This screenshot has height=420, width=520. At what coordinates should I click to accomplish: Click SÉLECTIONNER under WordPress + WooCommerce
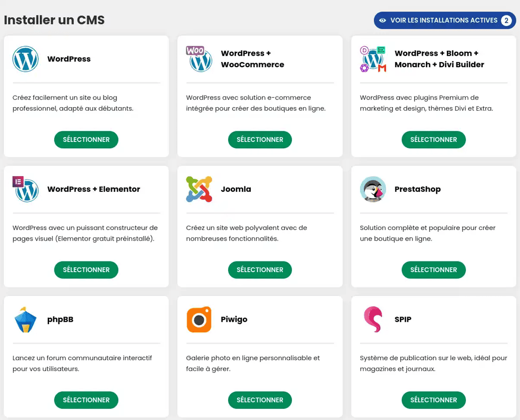260,140
